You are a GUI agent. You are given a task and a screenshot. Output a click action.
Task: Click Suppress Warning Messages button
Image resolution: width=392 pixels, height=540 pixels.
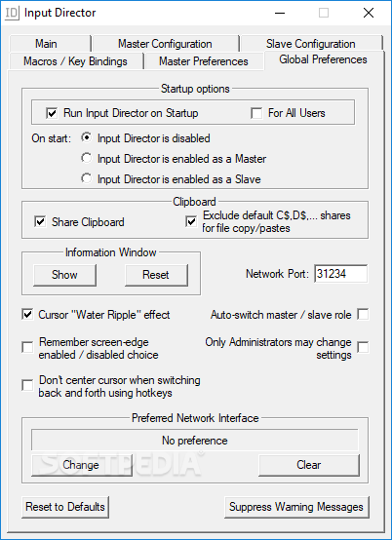[296, 507]
